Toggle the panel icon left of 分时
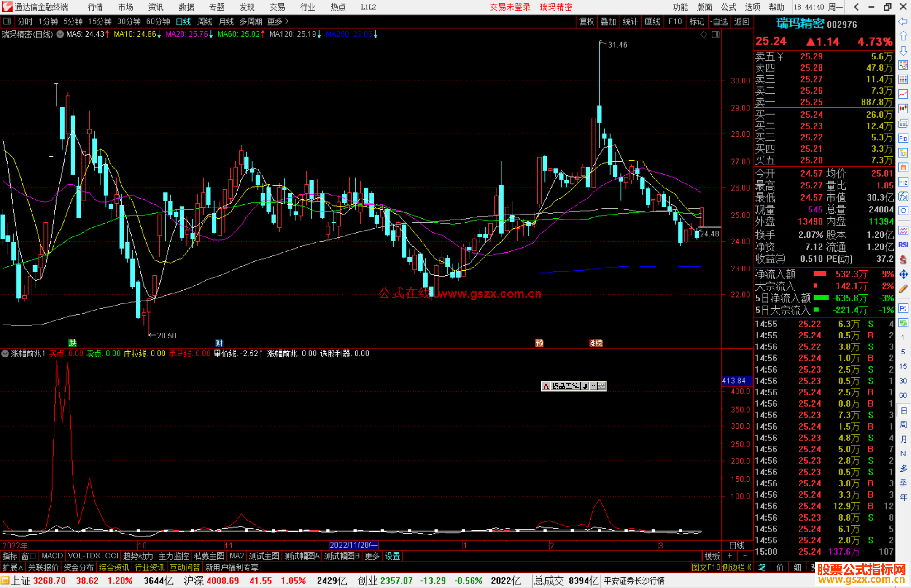Screen dimensions: 911x588 tap(7, 21)
